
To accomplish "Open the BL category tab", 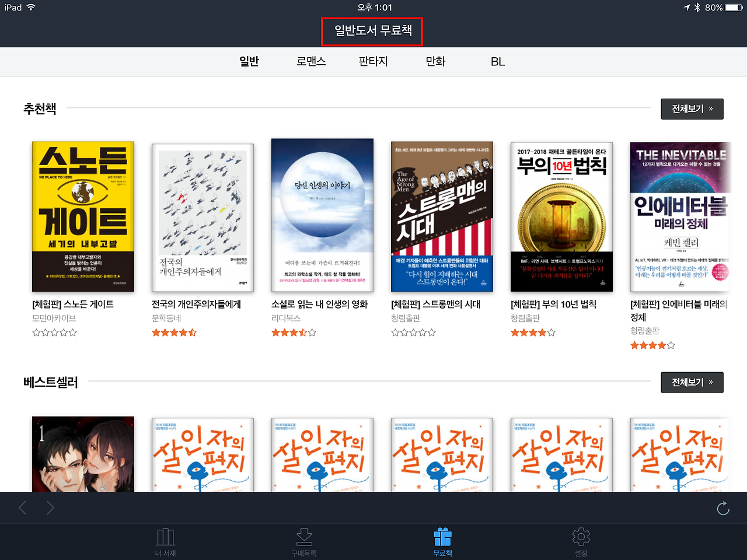I will coord(498,61).
